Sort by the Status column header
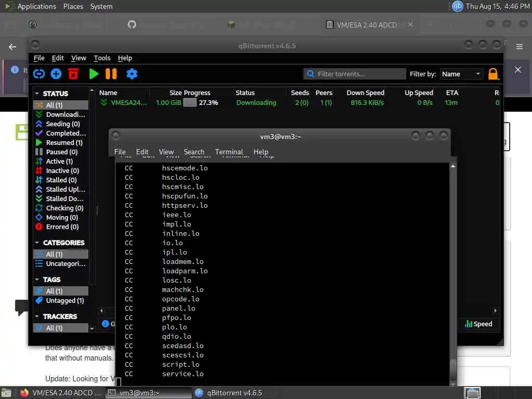Screen dimensions: 532x399 point(245,92)
